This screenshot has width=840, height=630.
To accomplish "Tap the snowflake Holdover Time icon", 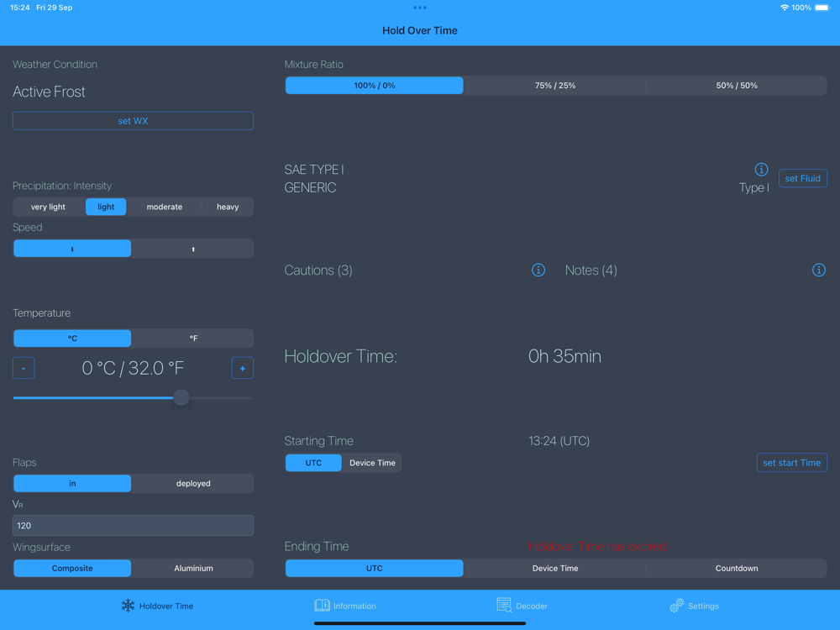I will pos(128,606).
